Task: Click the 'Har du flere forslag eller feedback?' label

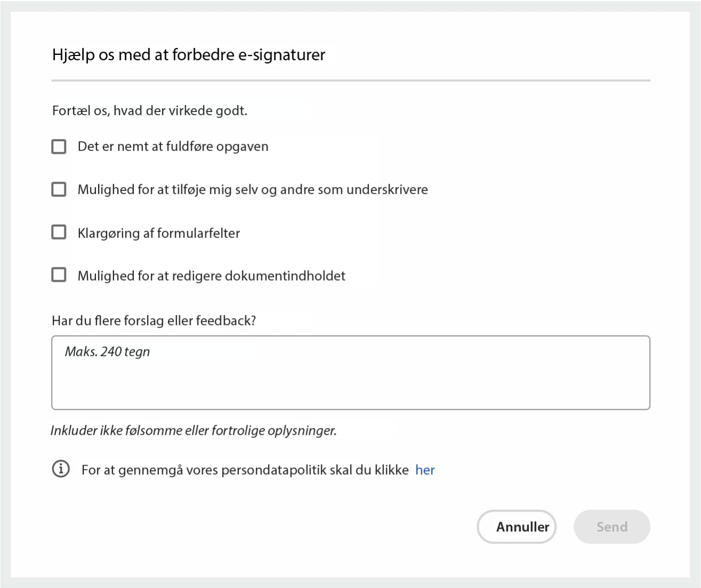Action: (154, 321)
